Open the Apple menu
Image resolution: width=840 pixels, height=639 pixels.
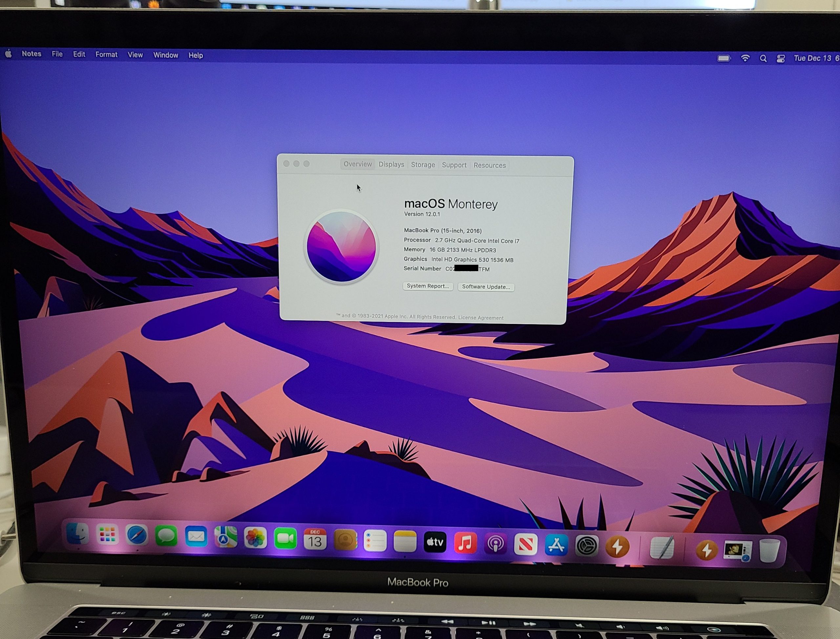coord(9,54)
